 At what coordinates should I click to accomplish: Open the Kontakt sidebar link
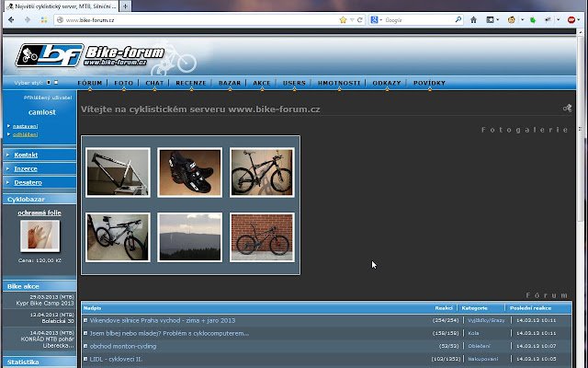[x=26, y=155]
